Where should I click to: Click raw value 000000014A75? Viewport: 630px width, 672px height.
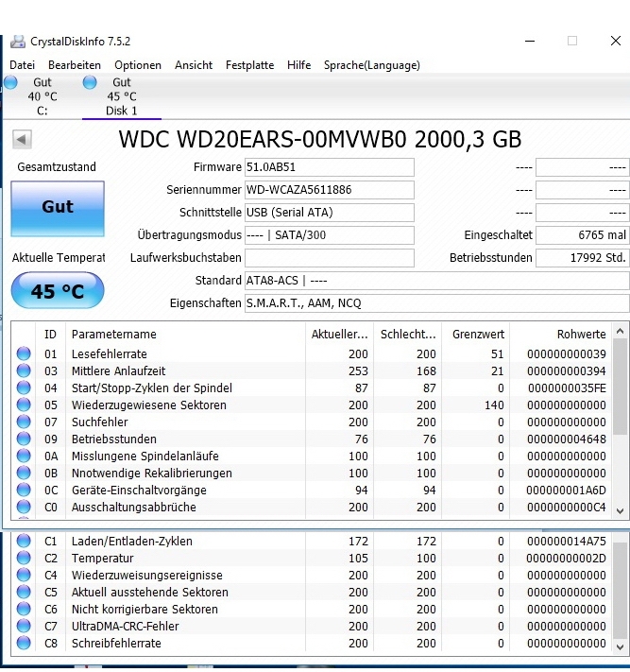[566, 542]
